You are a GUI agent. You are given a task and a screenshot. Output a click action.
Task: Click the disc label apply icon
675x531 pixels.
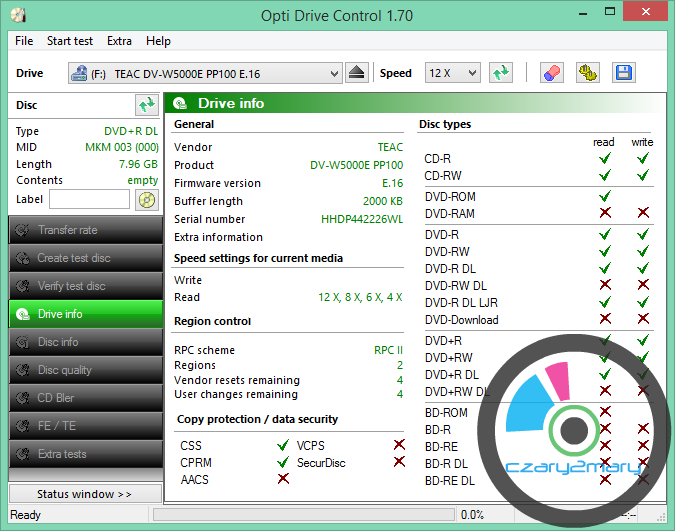147,199
